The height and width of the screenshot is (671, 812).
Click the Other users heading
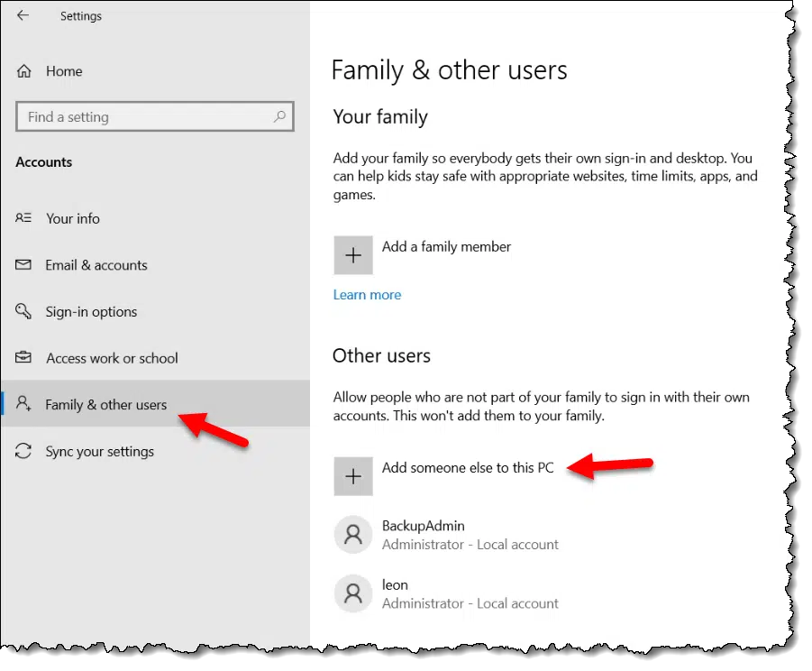coord(381,356)
